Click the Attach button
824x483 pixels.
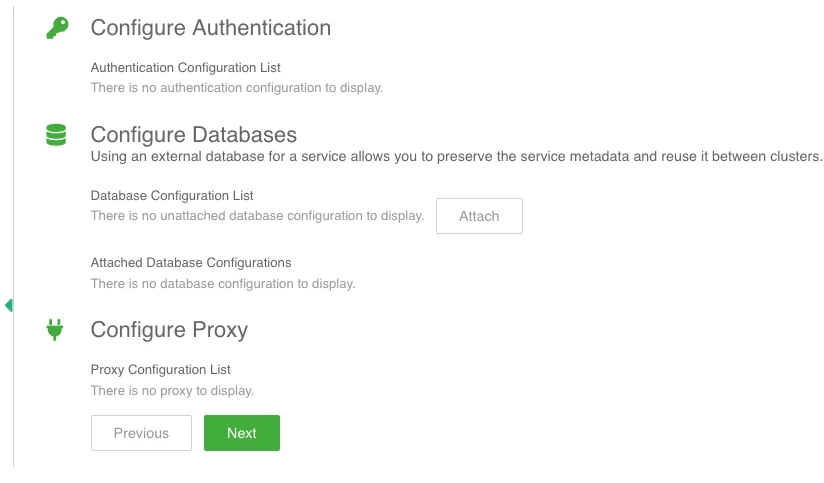(479, 216)
